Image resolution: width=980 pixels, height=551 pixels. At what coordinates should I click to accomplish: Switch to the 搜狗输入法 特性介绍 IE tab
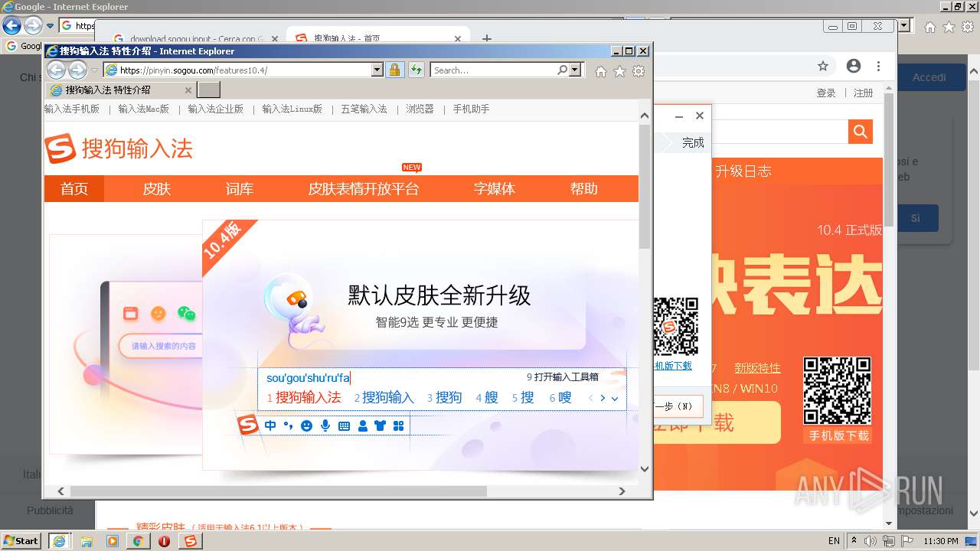[x=120, y=90]
